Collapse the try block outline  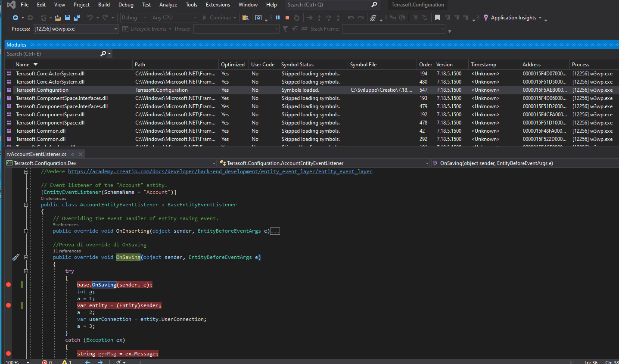point(26,271)
